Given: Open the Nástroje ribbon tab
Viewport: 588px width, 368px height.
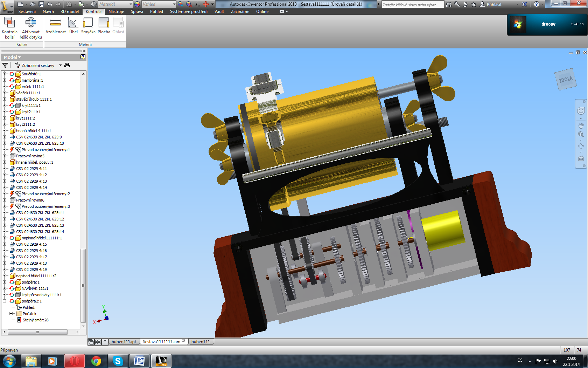Looking at the screenshot, I should pyautogui.click(x=116, y=12).
